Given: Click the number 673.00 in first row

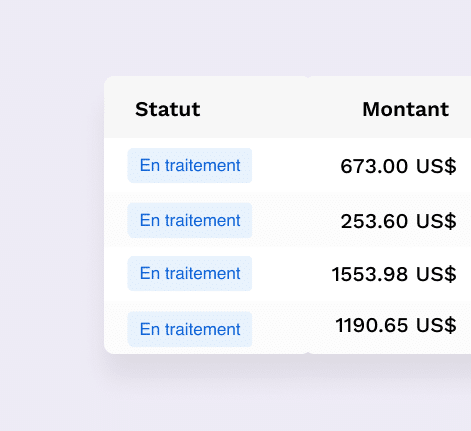Looking at the screenshot, I should (374, 166).
